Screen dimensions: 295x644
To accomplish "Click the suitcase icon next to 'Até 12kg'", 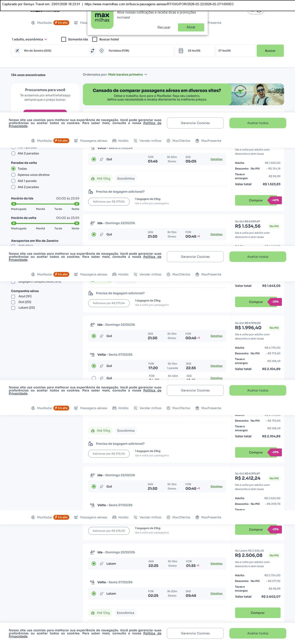I will pyautogui.click(x=93, y=613).
